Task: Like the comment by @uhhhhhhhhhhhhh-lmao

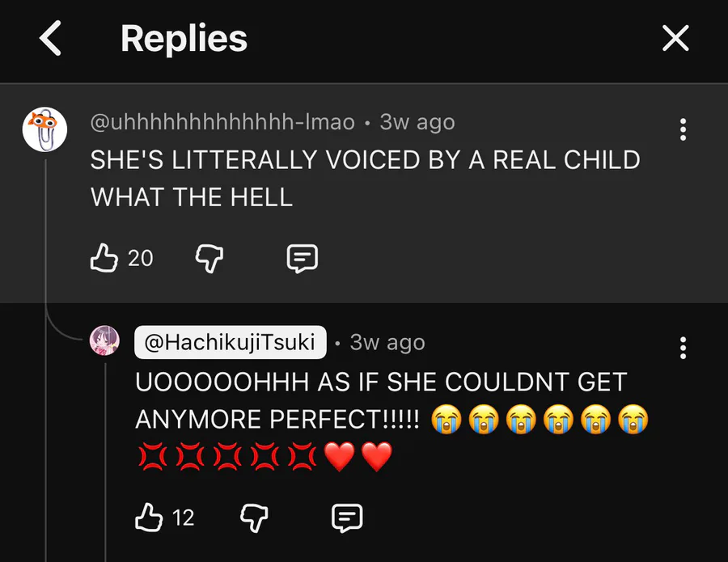Action: coord(104,258)
